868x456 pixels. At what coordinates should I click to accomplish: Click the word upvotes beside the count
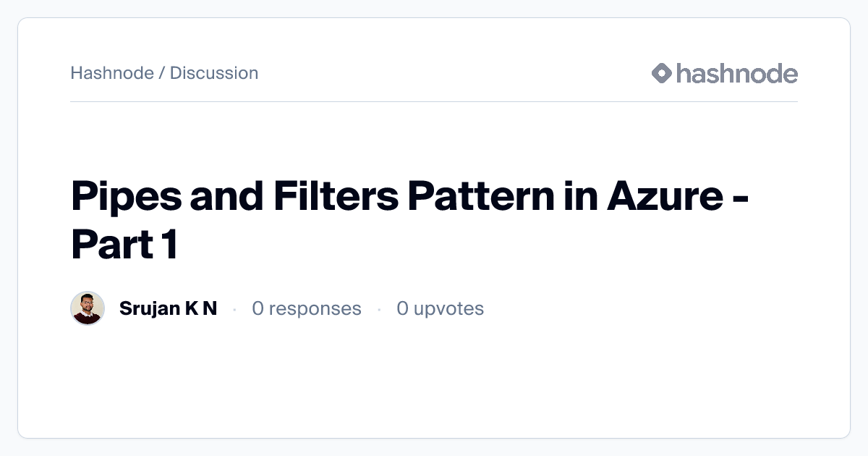point(449,308)
